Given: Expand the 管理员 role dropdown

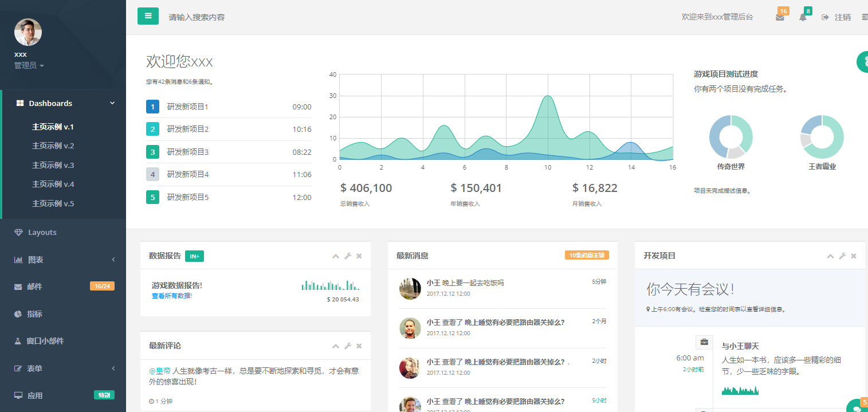Looking at the screenshot, I should tap(25, 65).
